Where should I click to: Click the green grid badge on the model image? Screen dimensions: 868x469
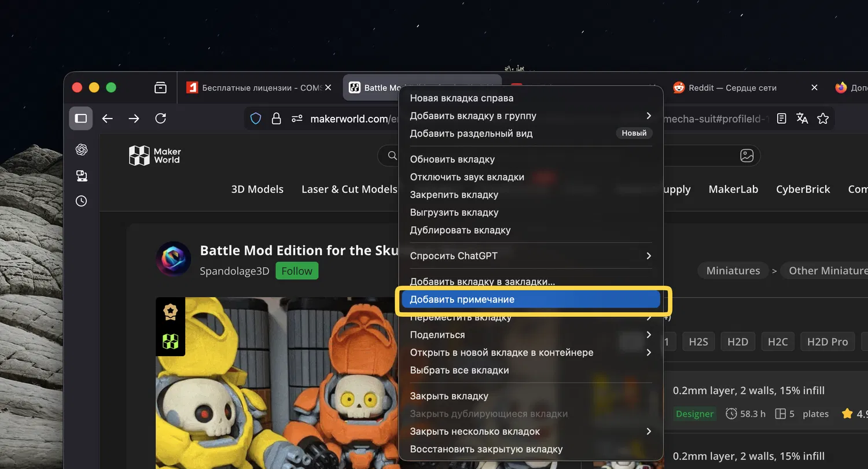[x=170, y=341]
